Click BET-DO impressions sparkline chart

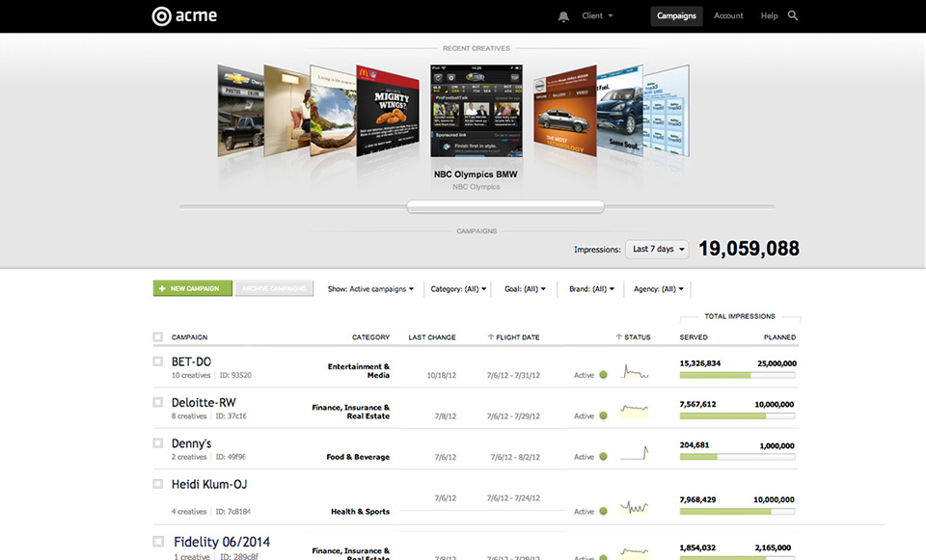[635, 372]
